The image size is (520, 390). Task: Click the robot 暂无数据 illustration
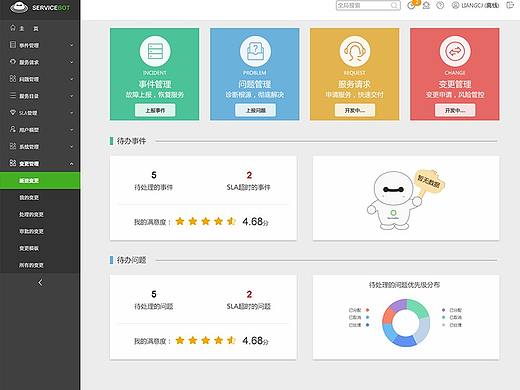coord(406,199)
